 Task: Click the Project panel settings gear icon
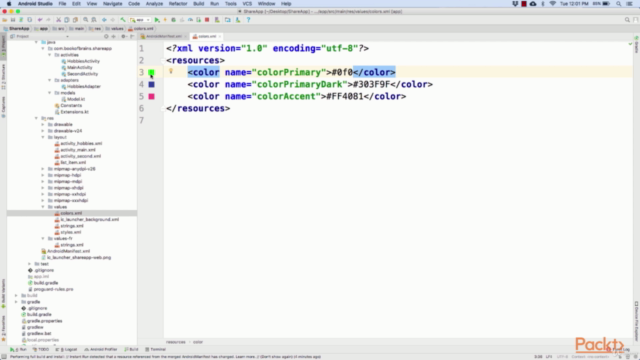[x=123, y=36]
